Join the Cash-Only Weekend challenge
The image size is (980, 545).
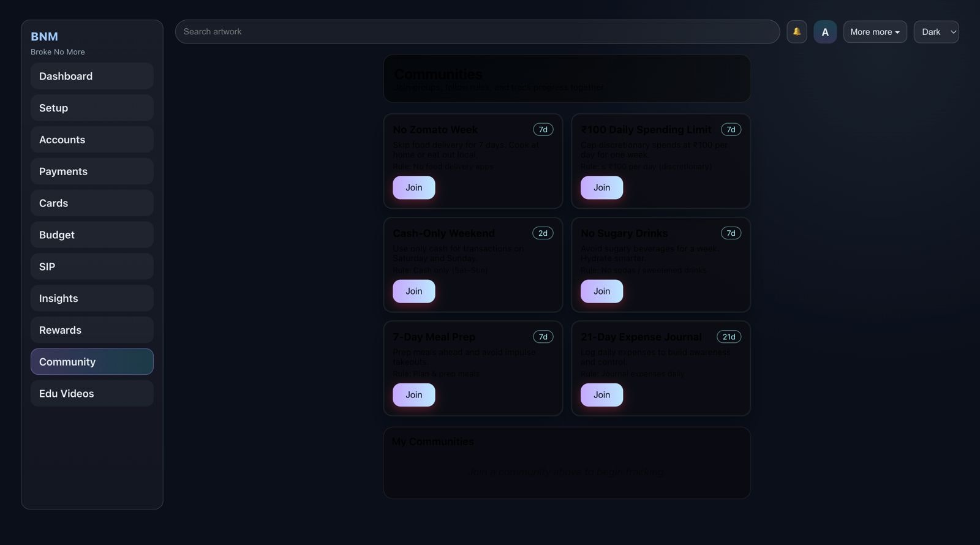click(x=414, y=291)
